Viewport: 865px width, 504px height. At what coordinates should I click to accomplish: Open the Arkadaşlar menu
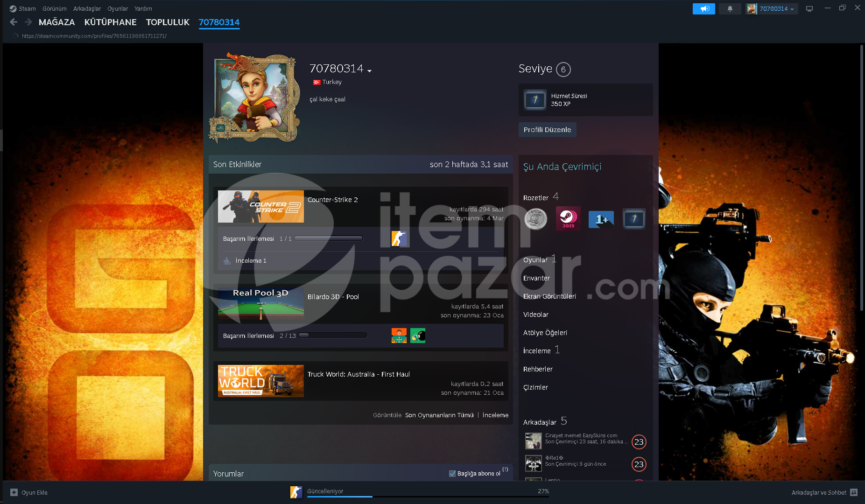[87, 8]
